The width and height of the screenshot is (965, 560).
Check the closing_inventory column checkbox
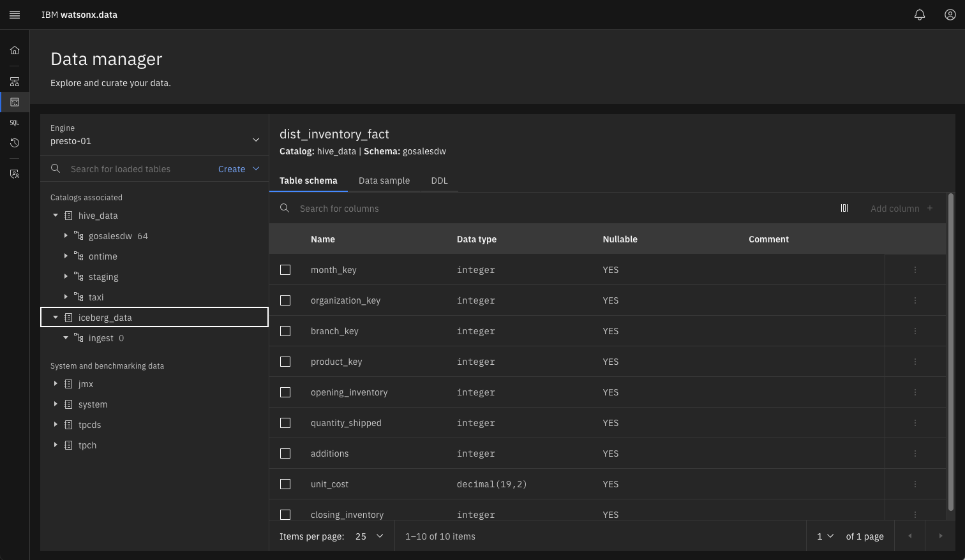coord(285,514)
